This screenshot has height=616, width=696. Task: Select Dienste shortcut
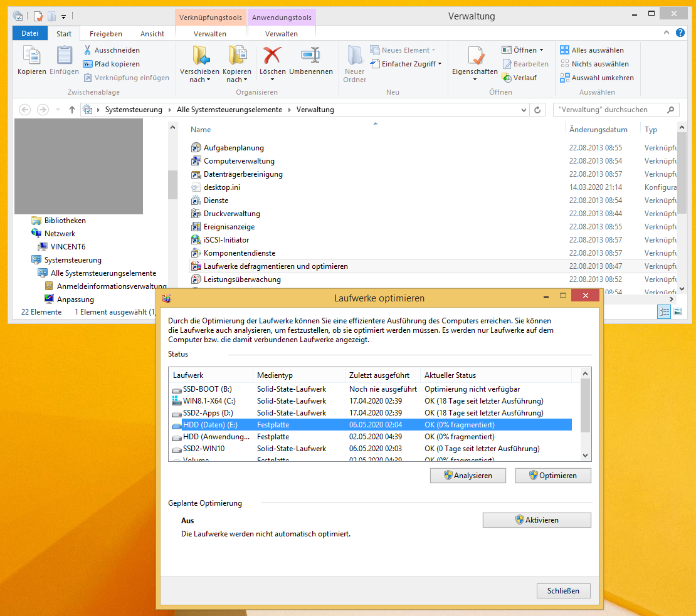click(x=216, y=201)
